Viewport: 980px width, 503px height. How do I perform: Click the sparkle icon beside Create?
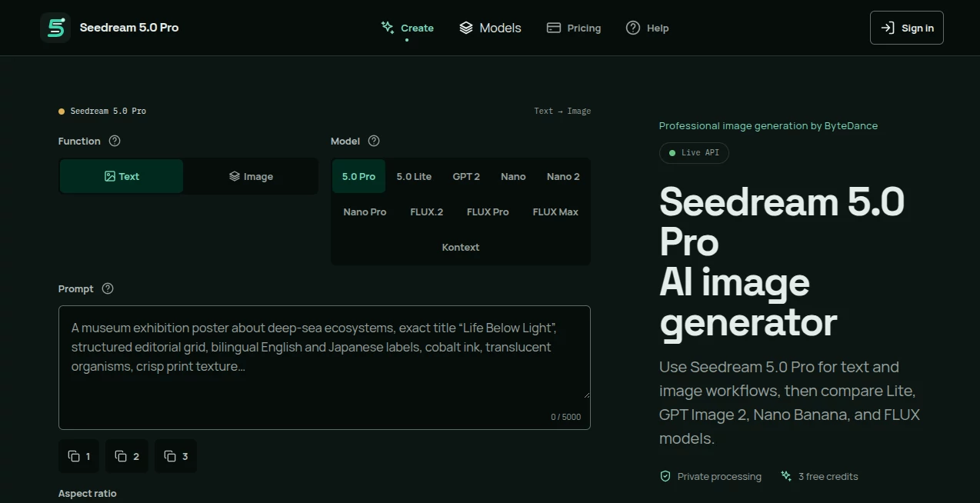pyautogui.click(x=388, y=28)
